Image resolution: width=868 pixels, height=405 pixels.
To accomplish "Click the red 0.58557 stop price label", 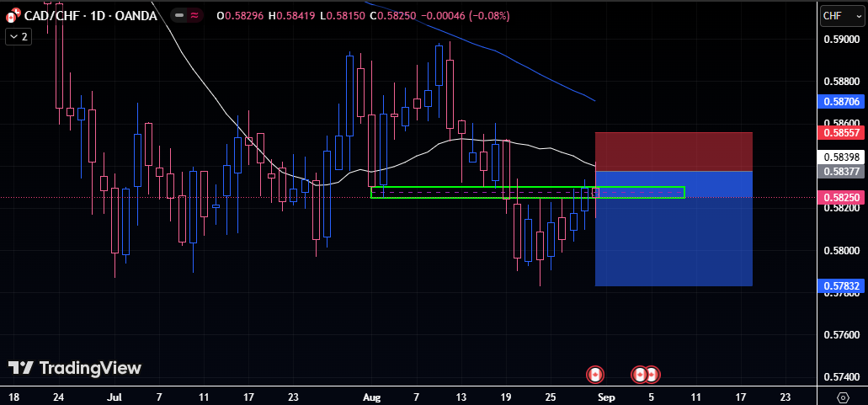I will (x=839, y=133).
